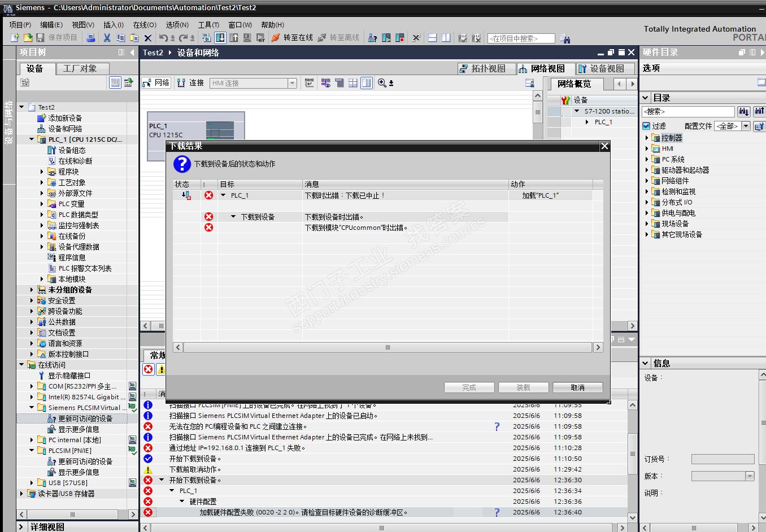
Task: Expand the 控制器 folder in the hardware catalog
Action: 647,138
